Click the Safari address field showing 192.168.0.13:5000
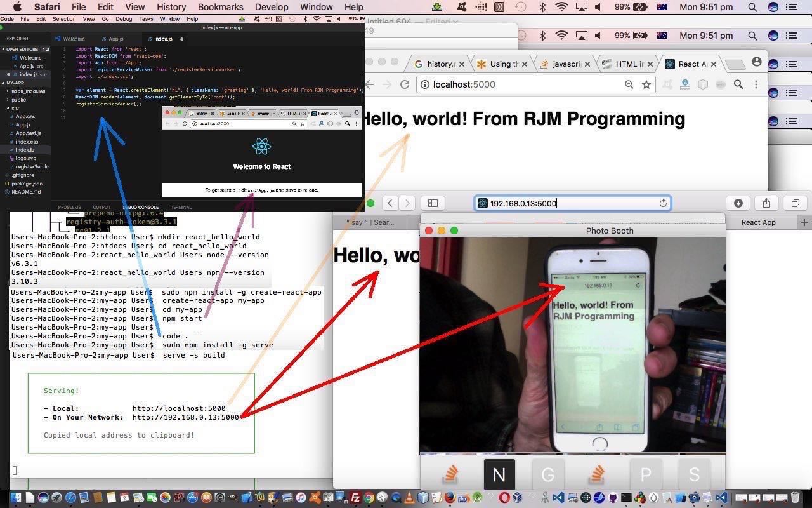This screenshot has width=812, height=508. (571, 203)
